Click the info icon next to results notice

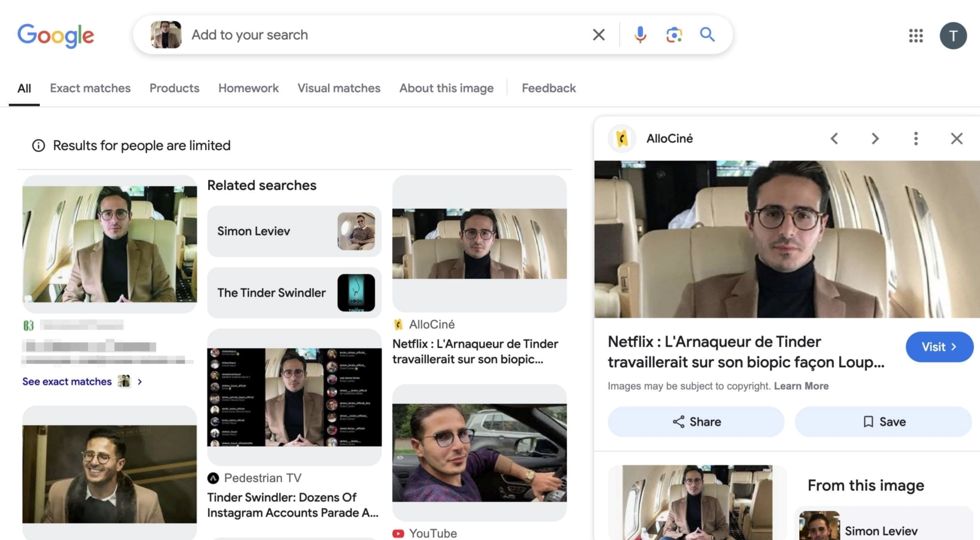click(38, 145)
